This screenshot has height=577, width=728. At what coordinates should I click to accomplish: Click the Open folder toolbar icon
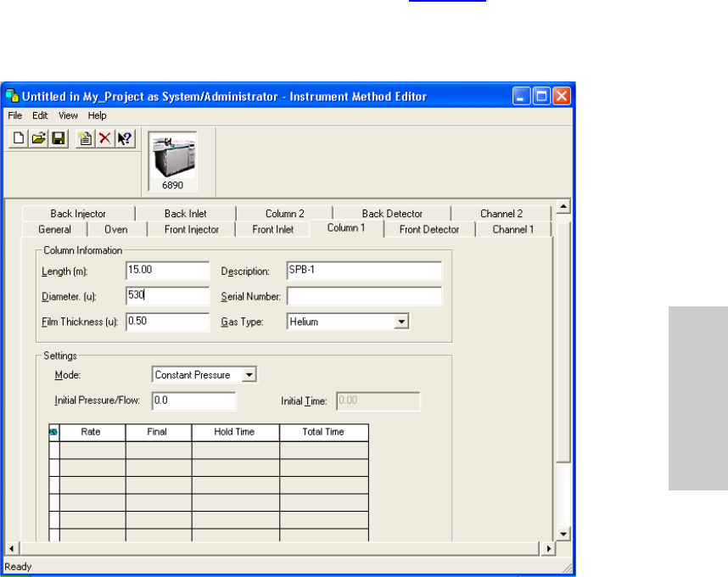pyautogui.click(x=38, y=138)
